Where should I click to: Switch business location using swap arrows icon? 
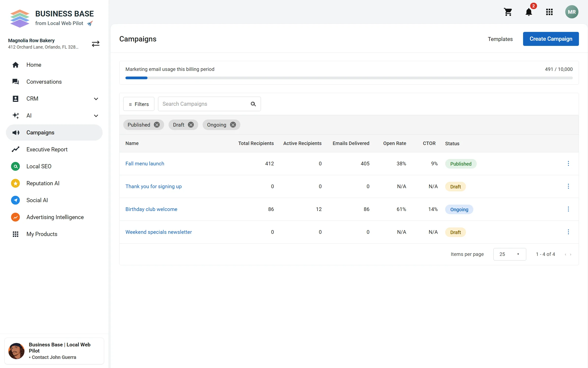pos(96,44)
